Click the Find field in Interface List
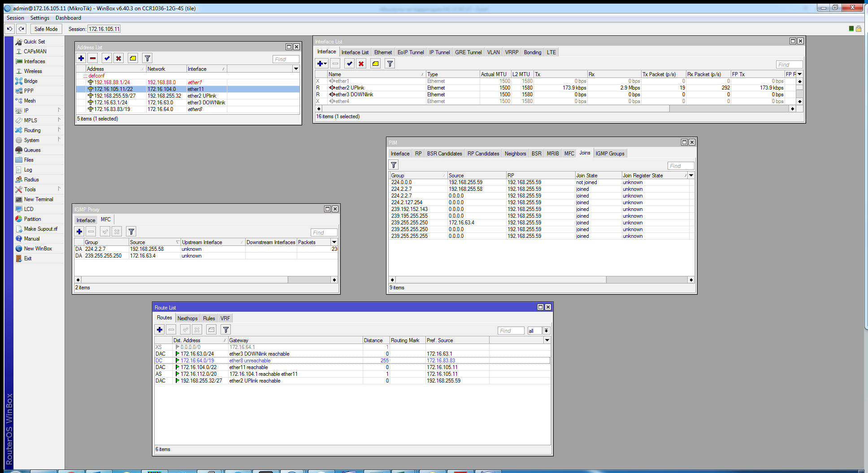The image size is (868, 473). tap(789, 64)
